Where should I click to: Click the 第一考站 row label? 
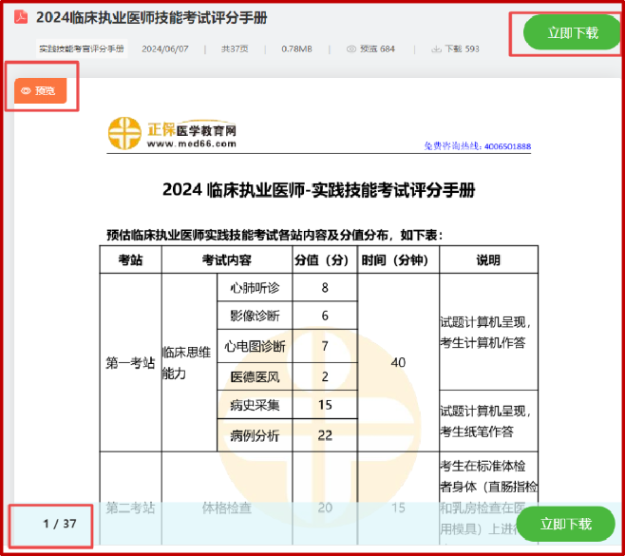pyautogui.click(x=130, y=363)
